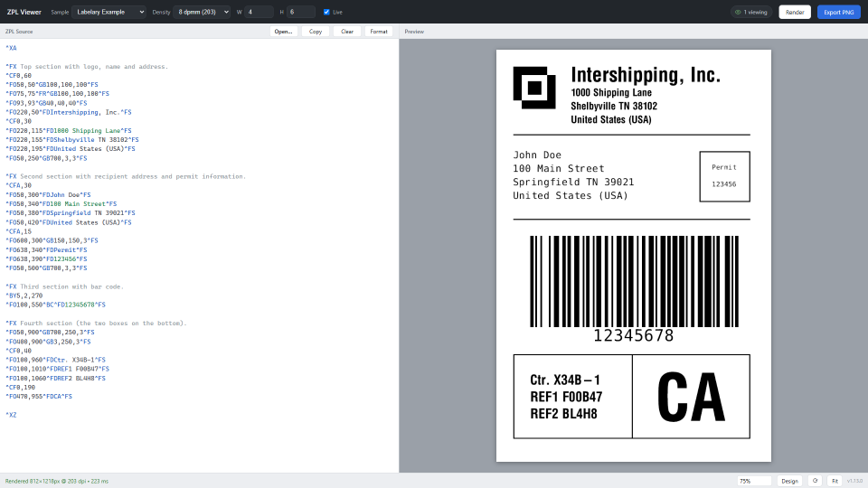Click the ZPL Source panel label

pyautogui.click(x=19, y=32)
